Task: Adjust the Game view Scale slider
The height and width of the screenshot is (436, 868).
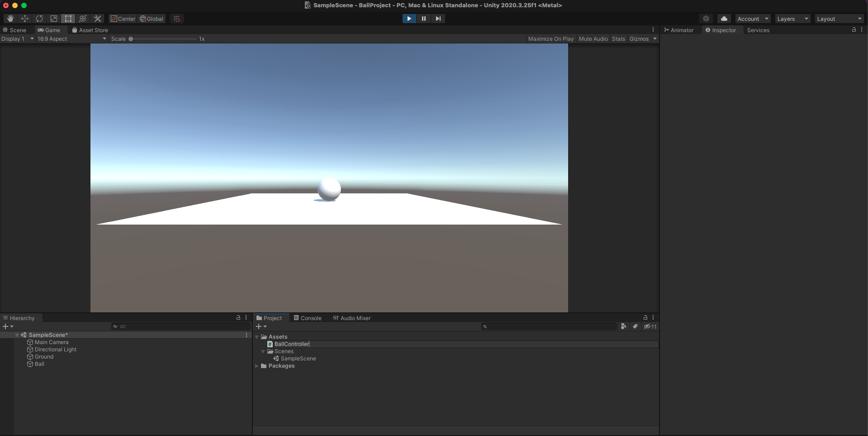Action: [163, 39]
